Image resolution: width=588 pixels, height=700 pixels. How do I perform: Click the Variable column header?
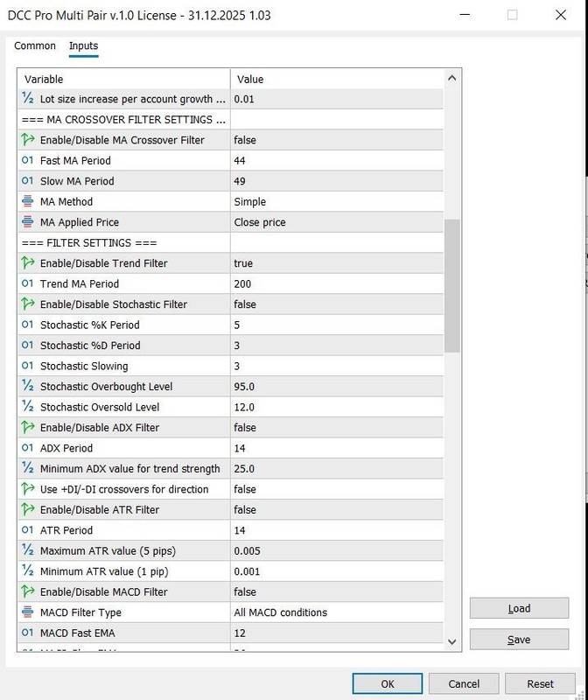pyautogui.click(x=123, y=79)
